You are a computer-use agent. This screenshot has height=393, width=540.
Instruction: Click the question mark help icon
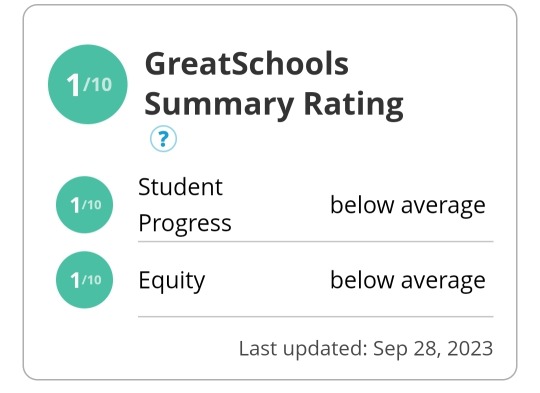(x=163, y=139)
